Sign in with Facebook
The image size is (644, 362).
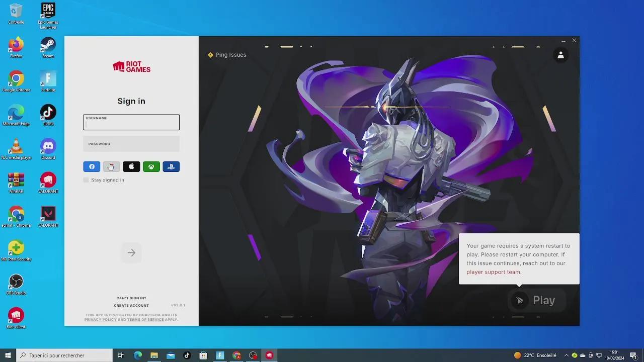(92, 166)
